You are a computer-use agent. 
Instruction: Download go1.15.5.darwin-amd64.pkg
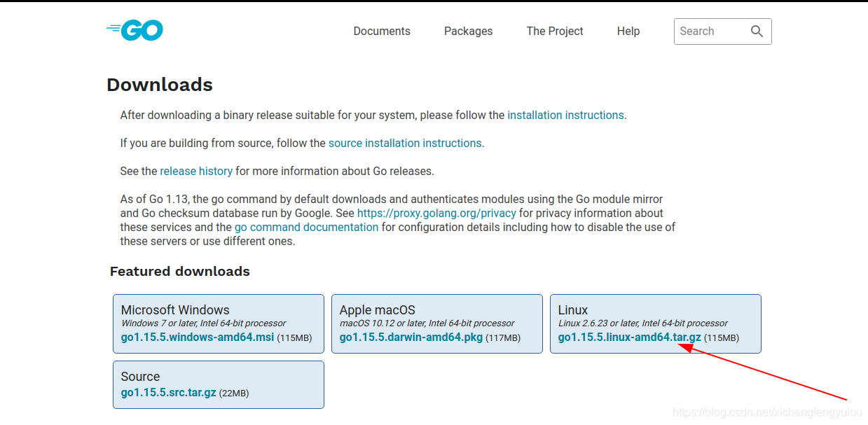click(411, 337)
